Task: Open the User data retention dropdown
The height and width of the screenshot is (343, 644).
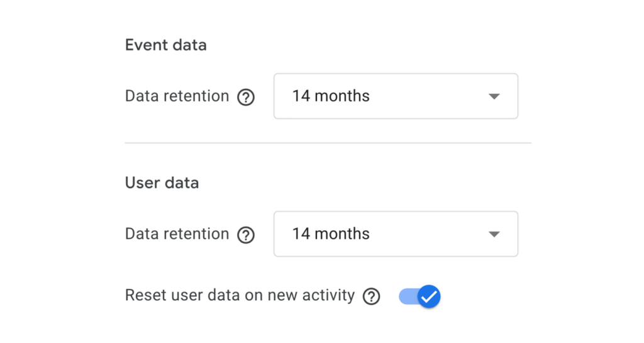Action: [396, 233]
